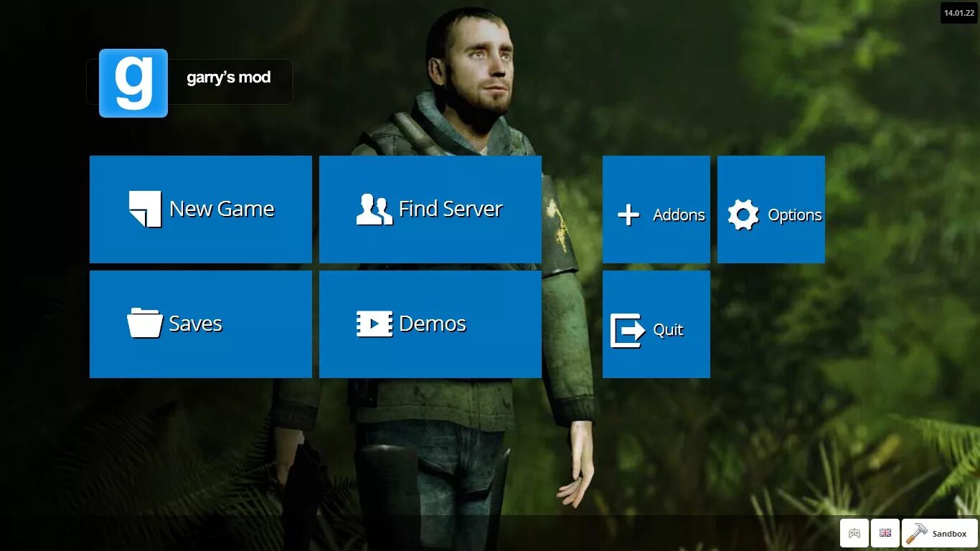Click the hammer icon in the Sandbox selector
The height and width of the screenshot is (551, 980).
tap(916, 533)
